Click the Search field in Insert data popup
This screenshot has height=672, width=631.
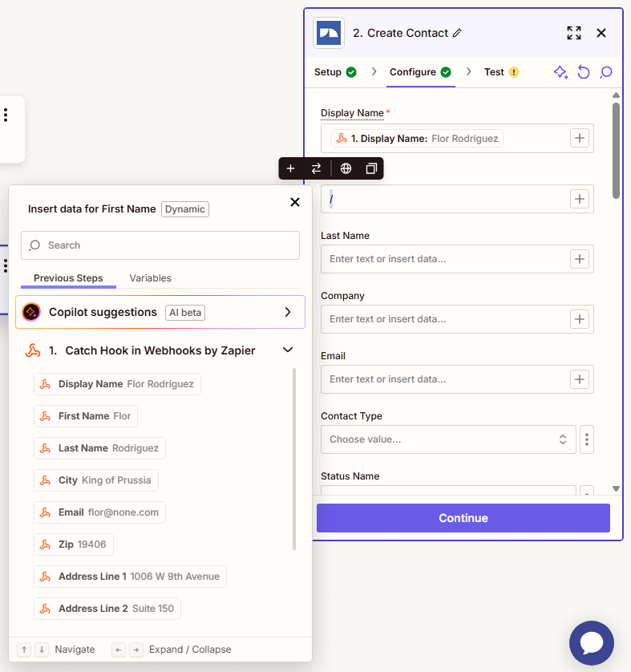(x=160, y=245)
